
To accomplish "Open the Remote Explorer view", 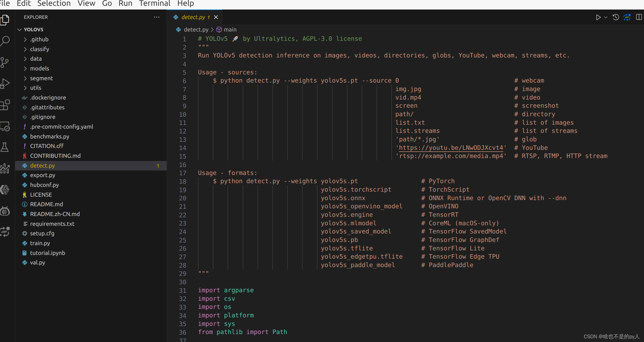I will click(x=5, y=127).
